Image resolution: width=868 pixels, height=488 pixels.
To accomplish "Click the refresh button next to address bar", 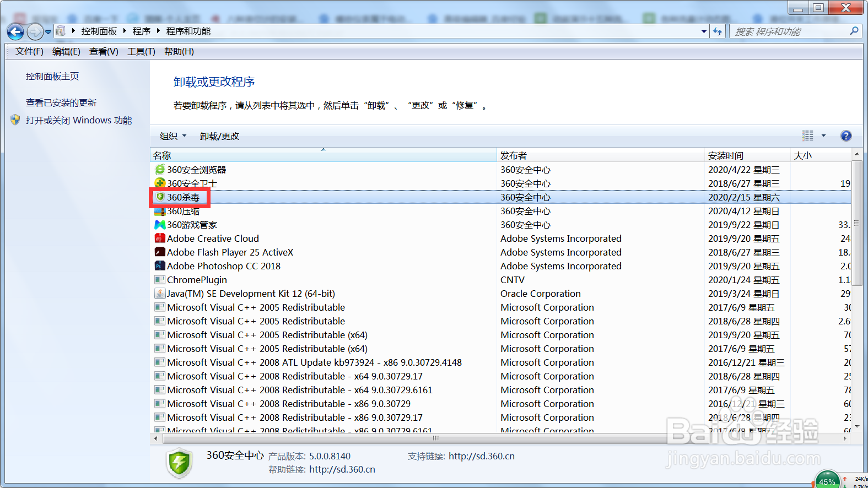I will tap(718, 31).
